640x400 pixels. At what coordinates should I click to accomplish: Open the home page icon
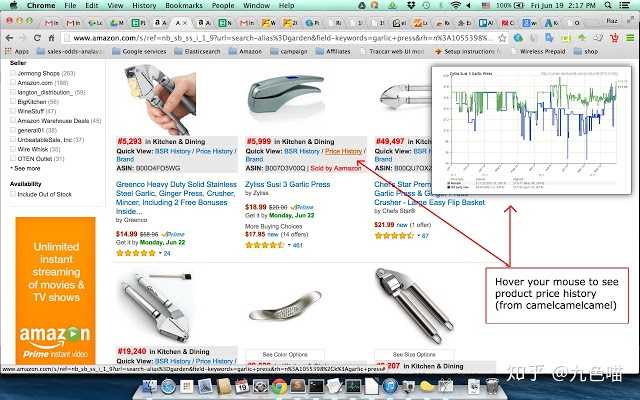51,38
